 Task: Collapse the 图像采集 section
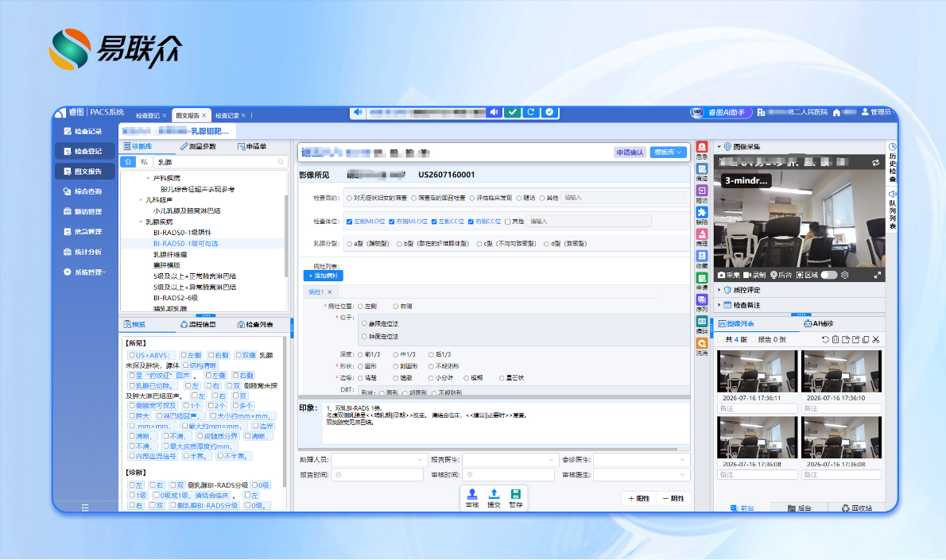(719, 146)
